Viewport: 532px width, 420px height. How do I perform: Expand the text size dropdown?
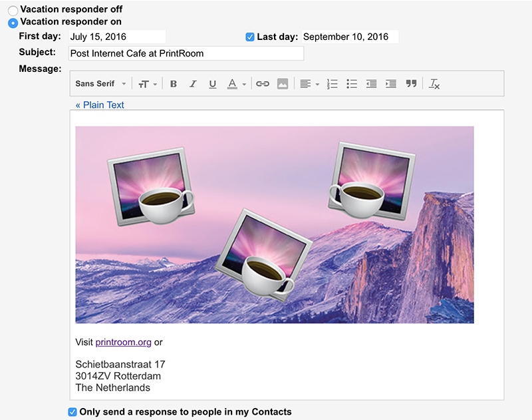(x=148, y=84)
